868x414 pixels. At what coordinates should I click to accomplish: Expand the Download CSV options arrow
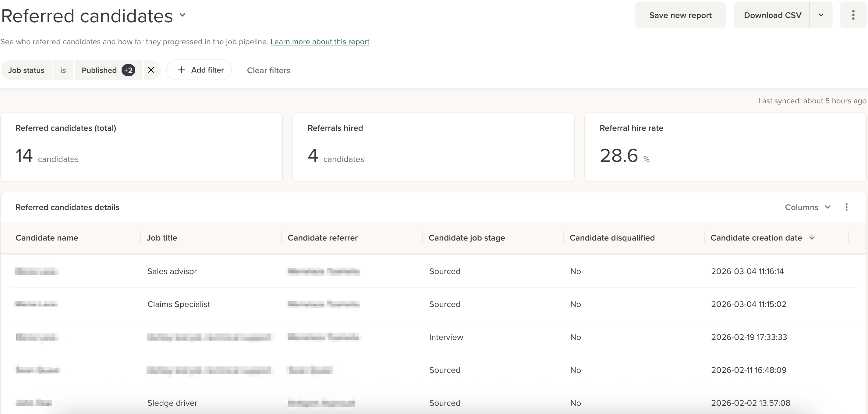821,15
